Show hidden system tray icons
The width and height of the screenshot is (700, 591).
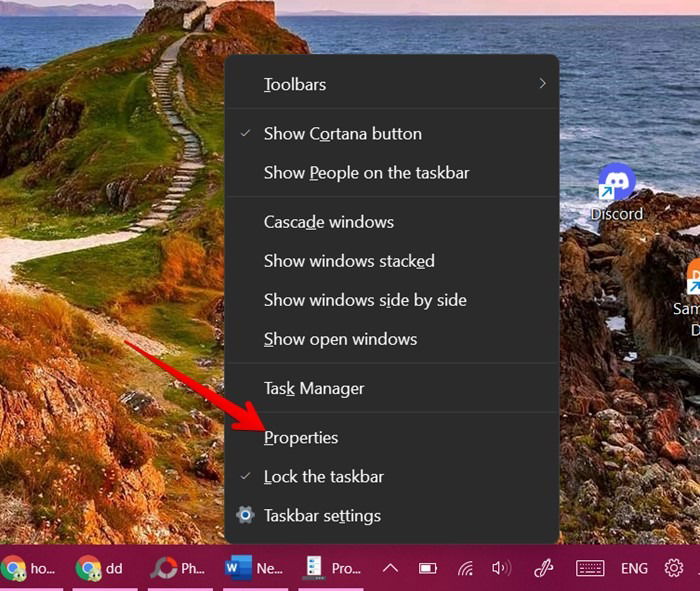pos(390,568)
